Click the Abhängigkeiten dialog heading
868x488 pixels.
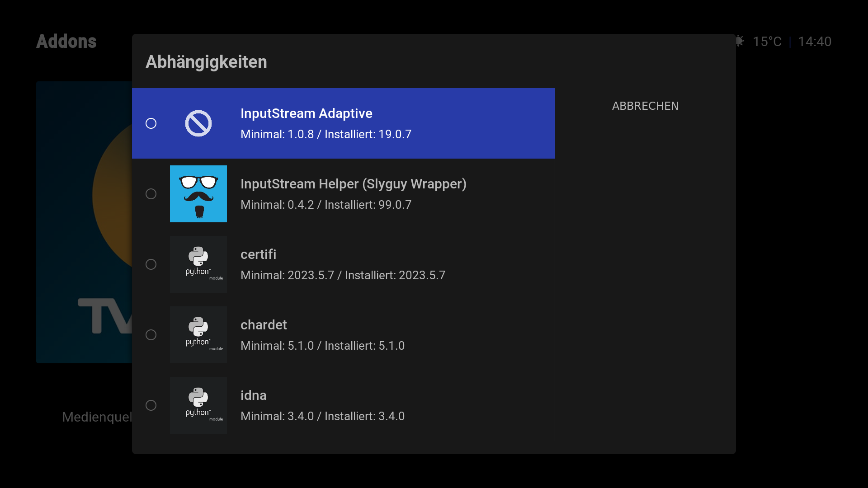(206, 62)
